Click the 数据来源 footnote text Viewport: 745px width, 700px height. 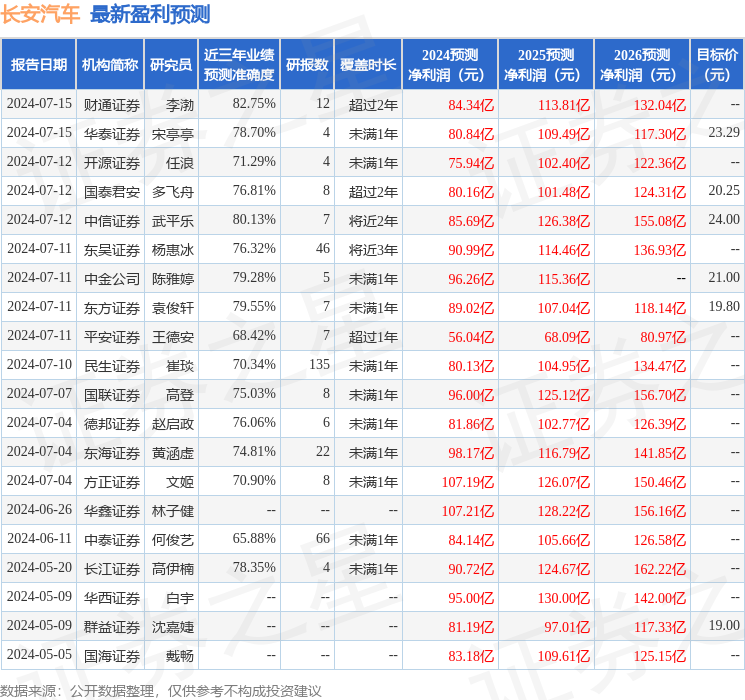pos(161,690)
